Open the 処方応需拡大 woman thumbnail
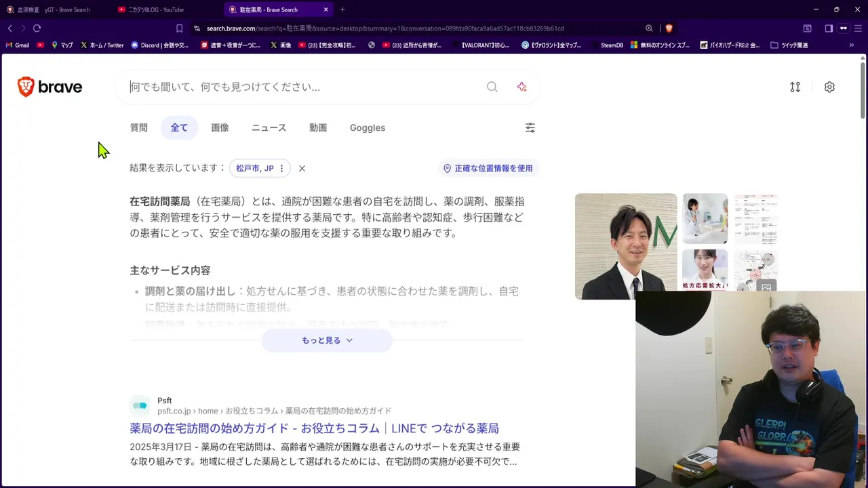 (705, 270)
